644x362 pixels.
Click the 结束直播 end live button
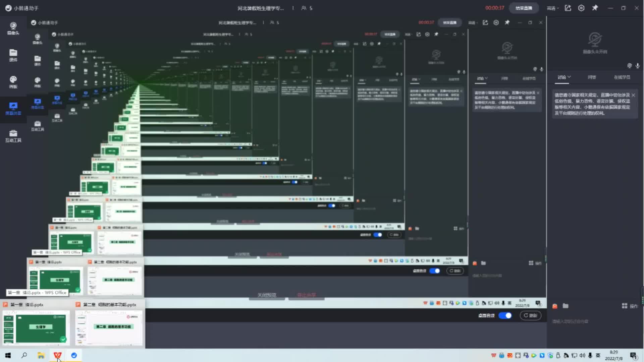coord(524,8)
